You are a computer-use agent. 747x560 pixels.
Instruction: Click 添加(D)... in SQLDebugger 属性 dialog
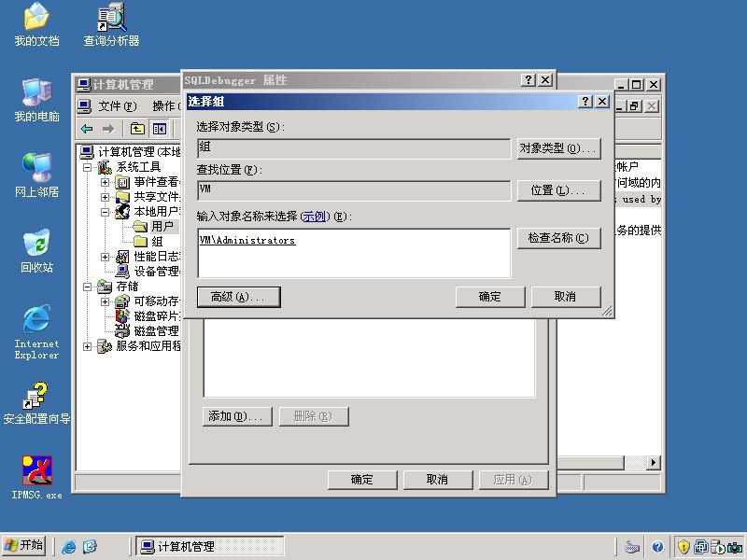[237, 416]
